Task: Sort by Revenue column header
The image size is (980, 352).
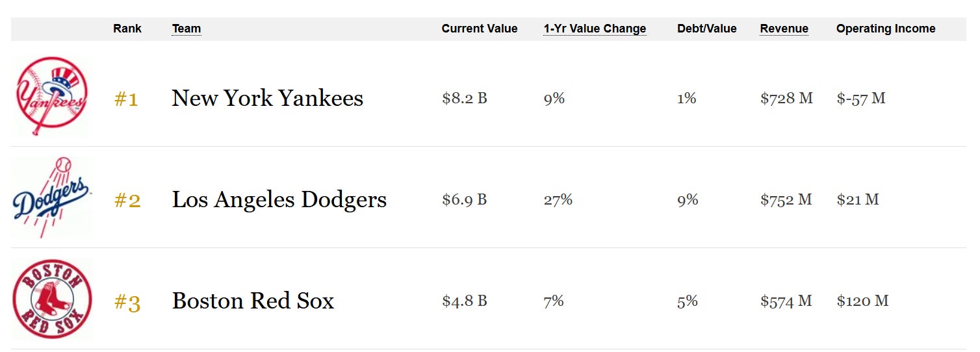Action: (784, 29)
